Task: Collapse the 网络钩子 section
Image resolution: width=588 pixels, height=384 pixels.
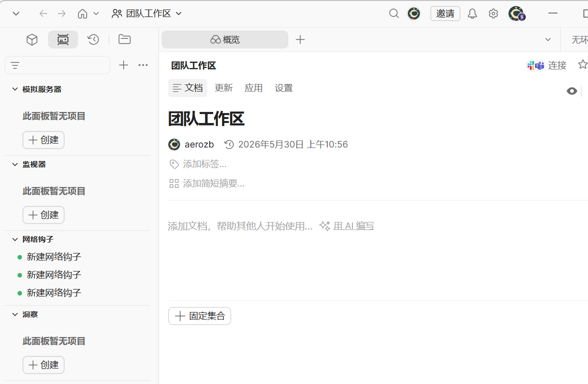Action: pos(15,239)
